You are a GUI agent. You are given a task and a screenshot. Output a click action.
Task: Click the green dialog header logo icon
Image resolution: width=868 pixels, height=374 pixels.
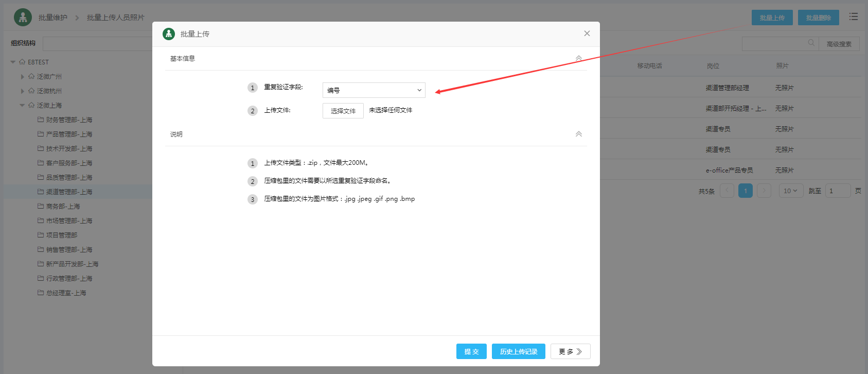coord(169,34)
